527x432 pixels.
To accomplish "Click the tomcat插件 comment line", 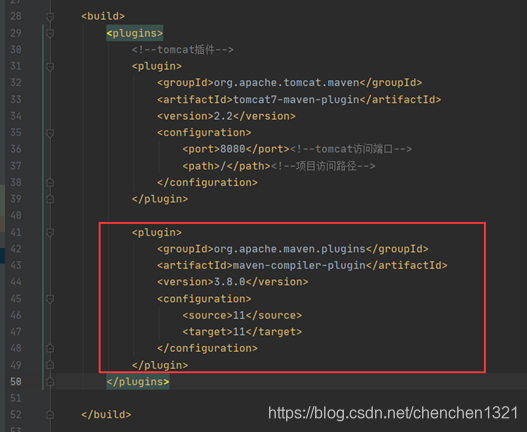I will tap(183, 50).
